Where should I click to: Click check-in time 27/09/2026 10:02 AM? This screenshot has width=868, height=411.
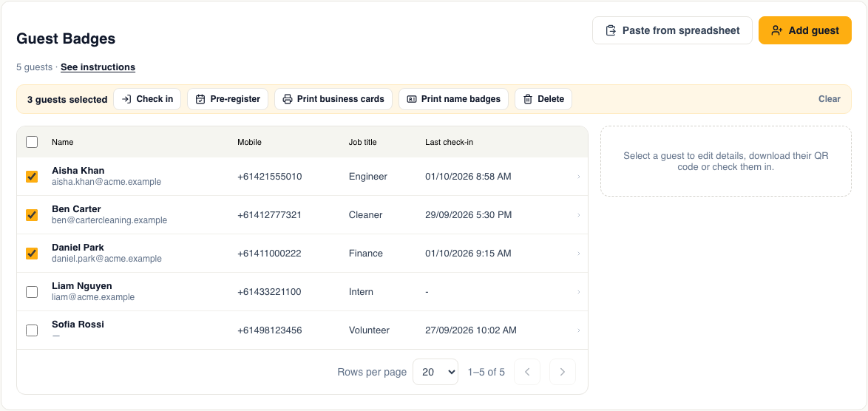tap(471, 330)
